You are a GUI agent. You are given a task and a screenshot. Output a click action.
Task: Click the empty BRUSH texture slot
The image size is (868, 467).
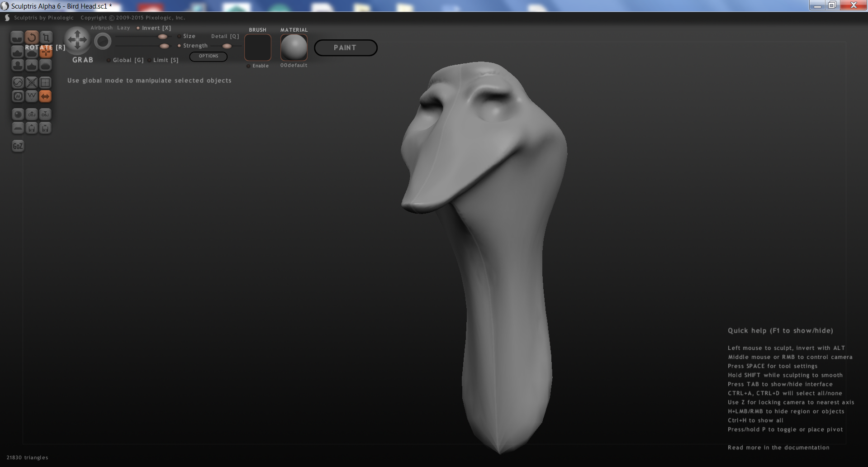pyautogui.click(x=258, y=48)
